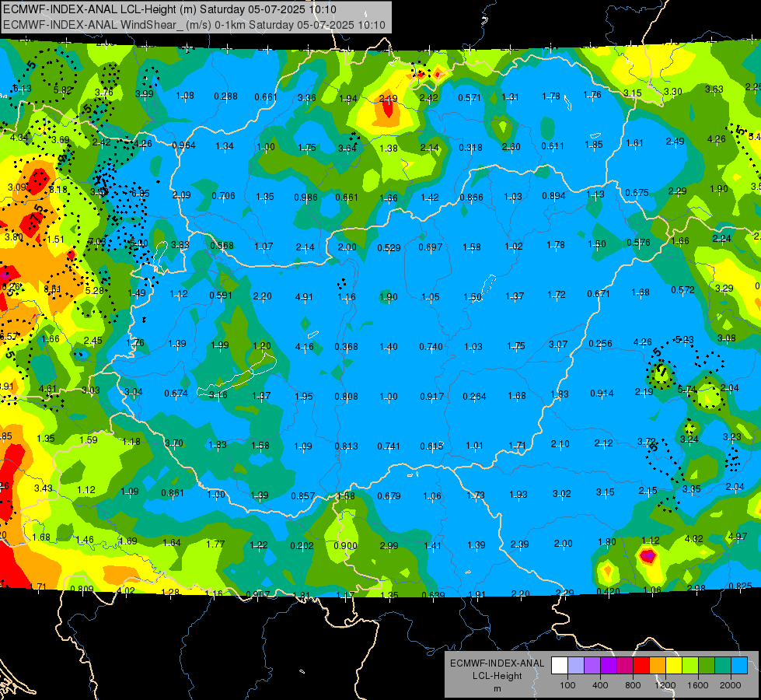
Task: Click the wind shear value 0.894
Action: click(553, 196)
